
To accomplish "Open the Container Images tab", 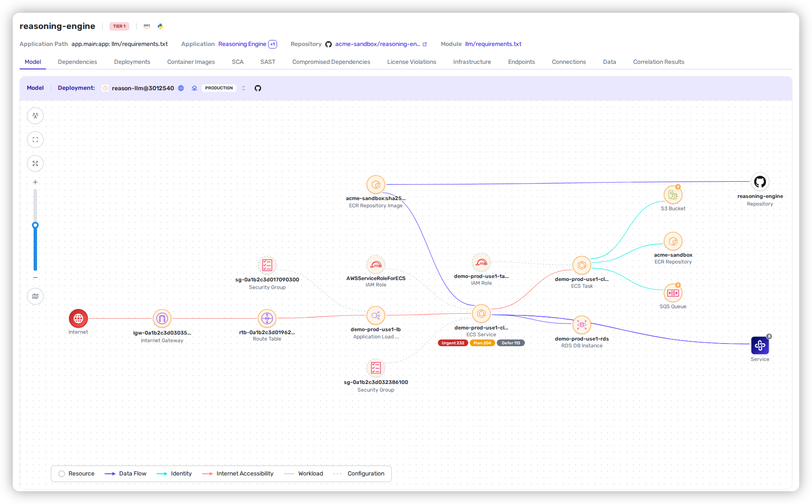I will [191, 62].
